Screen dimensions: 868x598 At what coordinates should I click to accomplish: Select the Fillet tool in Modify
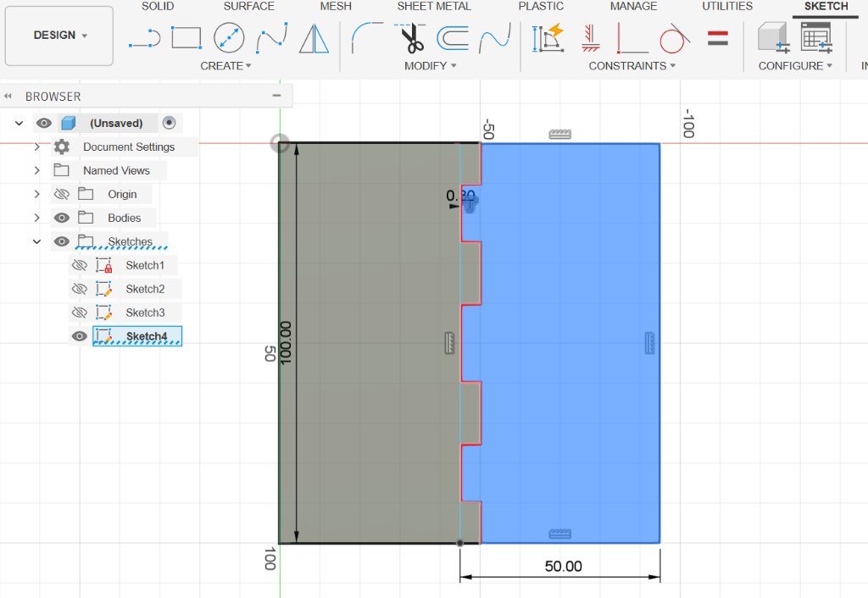coord(367,37)
